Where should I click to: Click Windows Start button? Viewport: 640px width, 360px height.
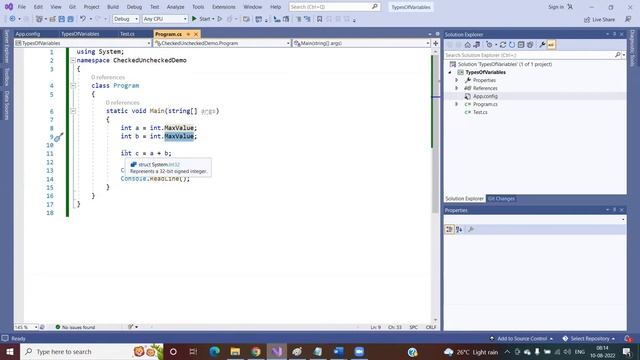(10, 351)
